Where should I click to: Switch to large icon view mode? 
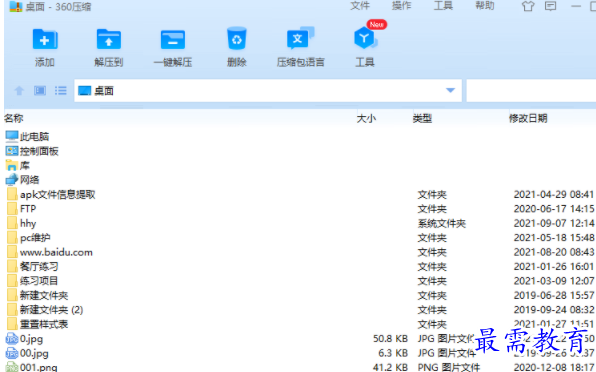point(40,90)
